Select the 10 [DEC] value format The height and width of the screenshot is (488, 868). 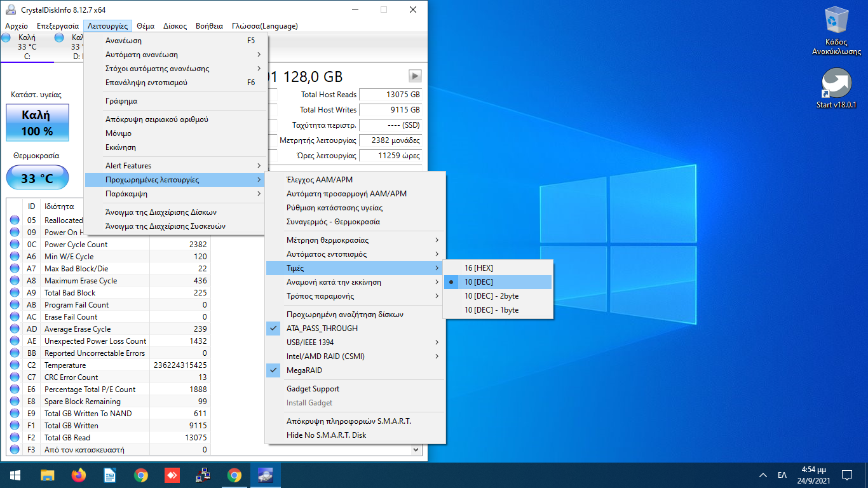click(498, 282)
